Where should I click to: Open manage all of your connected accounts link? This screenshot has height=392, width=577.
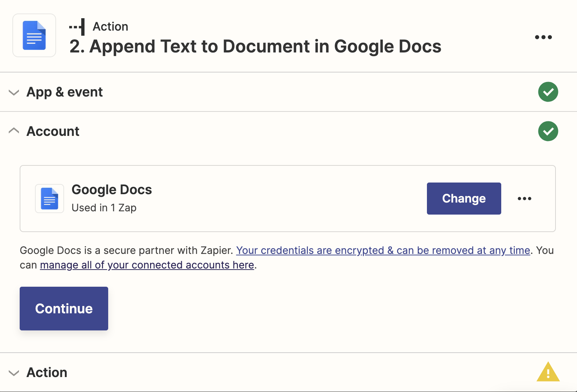tap(147, 265)
